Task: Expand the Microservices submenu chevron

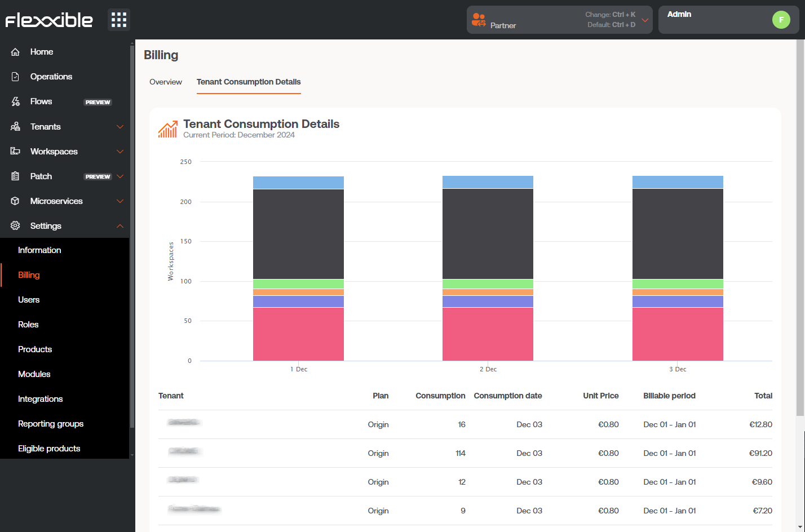Action: coord(120,201)
